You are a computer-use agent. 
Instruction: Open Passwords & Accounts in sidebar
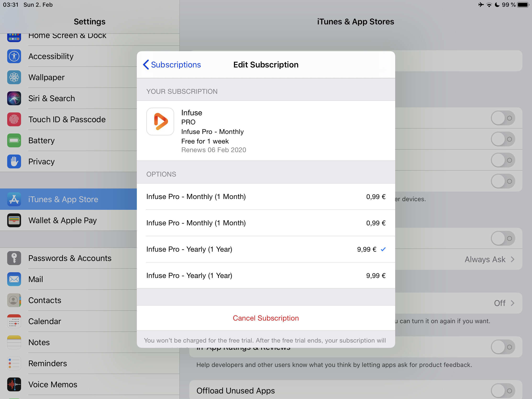[70, 258]
